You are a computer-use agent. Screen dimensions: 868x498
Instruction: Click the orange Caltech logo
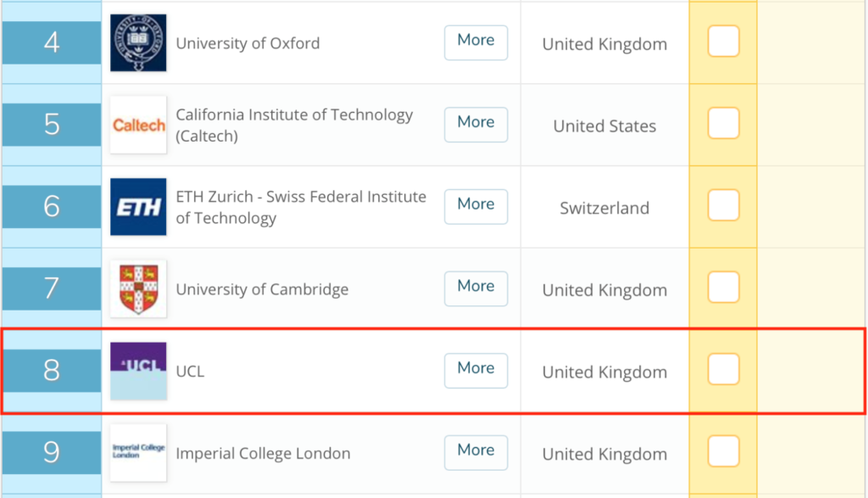138,125
